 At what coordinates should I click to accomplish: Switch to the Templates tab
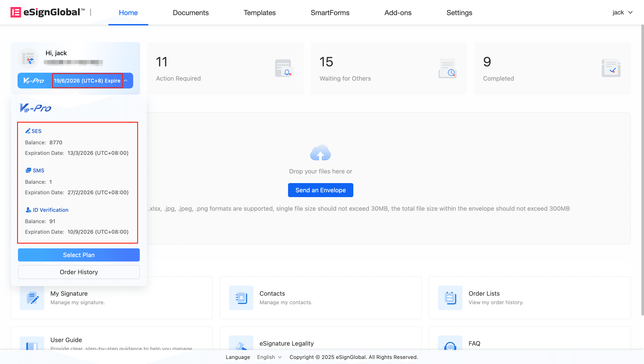click(260, 12)
